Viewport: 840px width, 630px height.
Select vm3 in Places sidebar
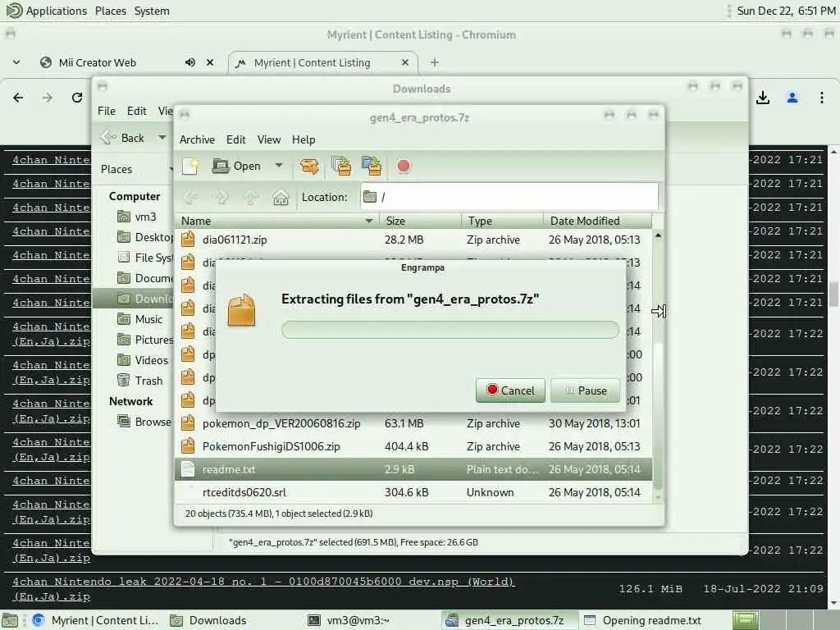137,217
